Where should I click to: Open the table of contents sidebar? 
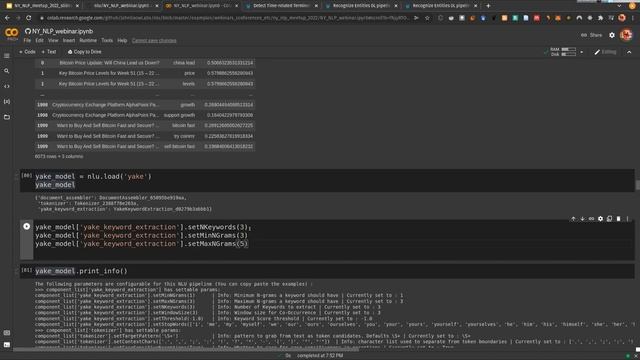click(7, 56)
